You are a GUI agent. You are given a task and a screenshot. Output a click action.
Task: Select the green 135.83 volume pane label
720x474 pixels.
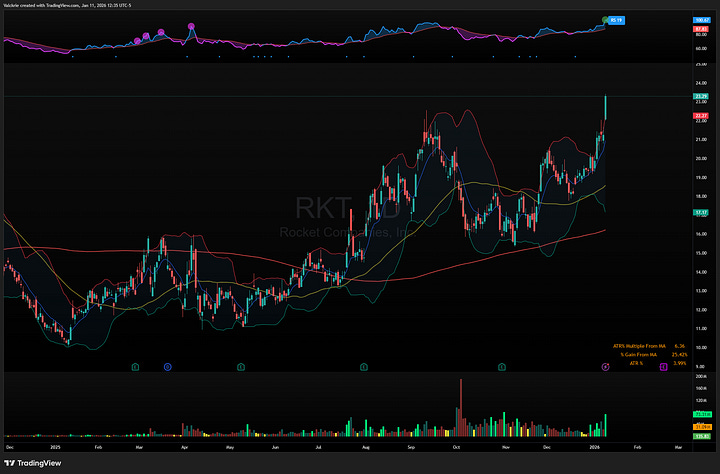tap(702, 436)
